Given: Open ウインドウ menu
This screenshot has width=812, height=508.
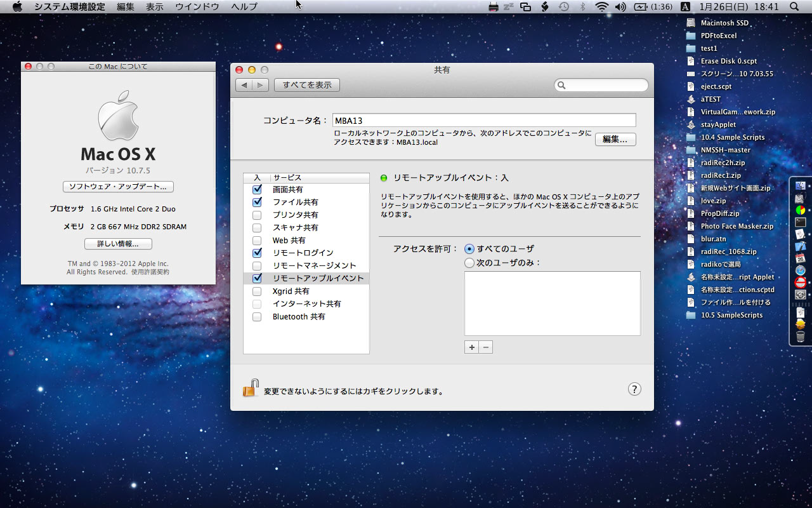Looking at the screenshot, I should click(x=197, y=6).
